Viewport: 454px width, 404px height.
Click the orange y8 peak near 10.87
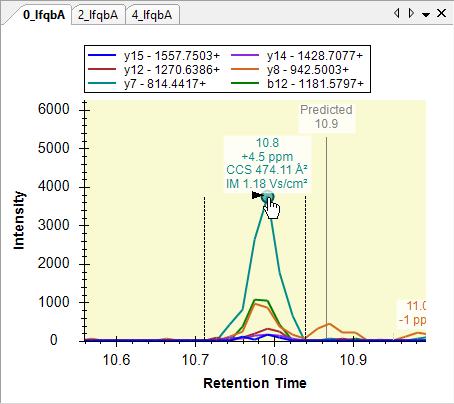coord(329,324)
